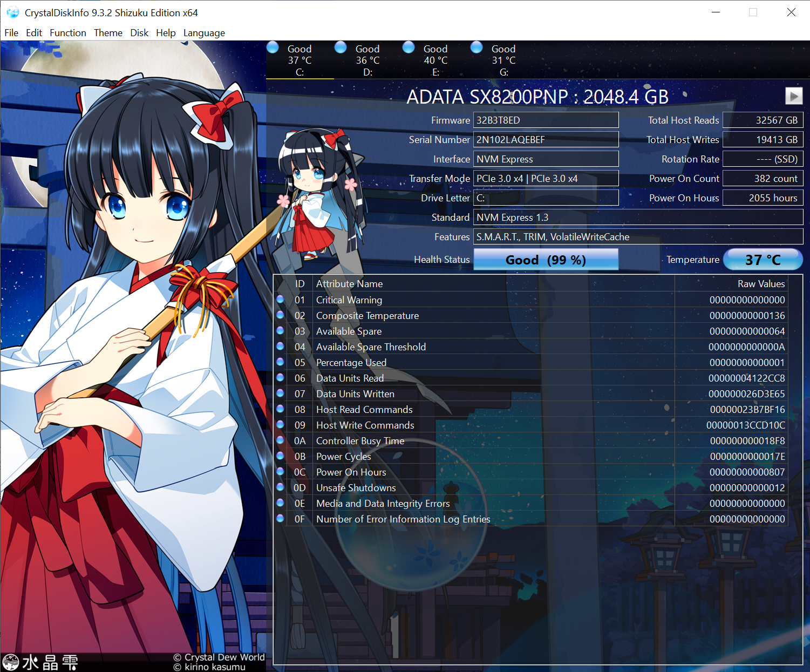810x672 pixels.
Task: Click the Firmware field 32B3T8ED
Action: (546, 120)
